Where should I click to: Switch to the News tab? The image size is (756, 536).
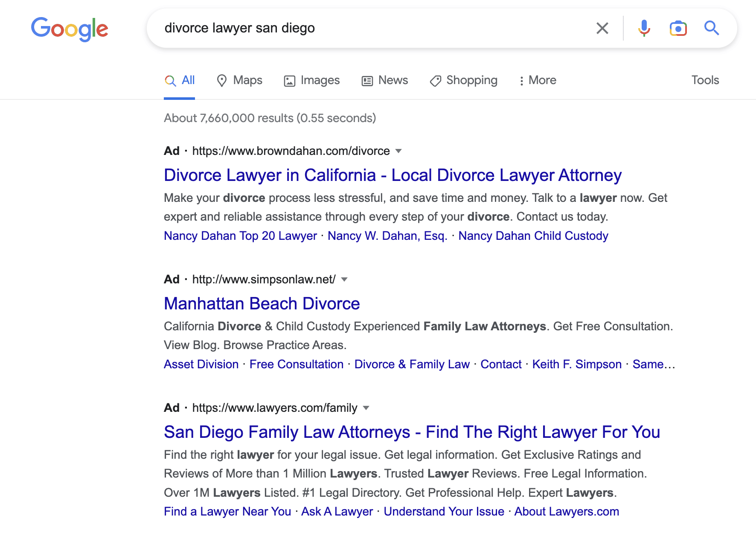click(x=385, y=80)
